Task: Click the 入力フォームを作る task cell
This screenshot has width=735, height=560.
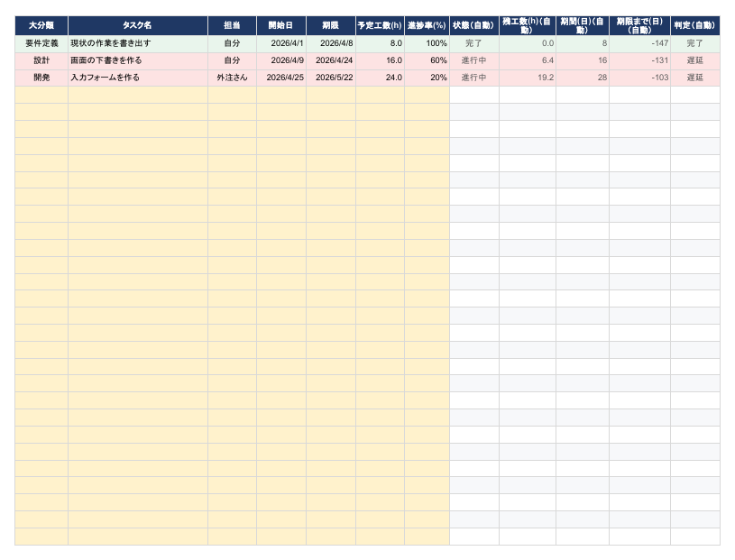Action: tap(138, 78)
